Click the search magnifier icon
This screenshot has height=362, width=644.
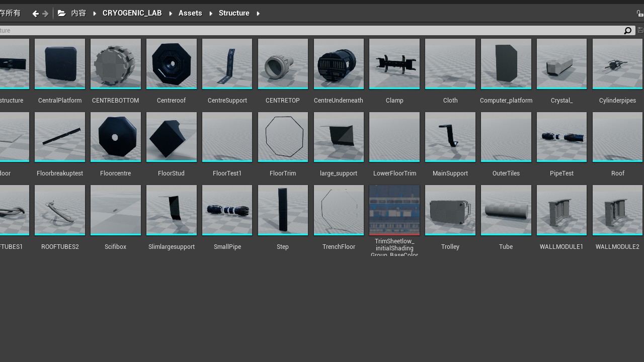627,31
